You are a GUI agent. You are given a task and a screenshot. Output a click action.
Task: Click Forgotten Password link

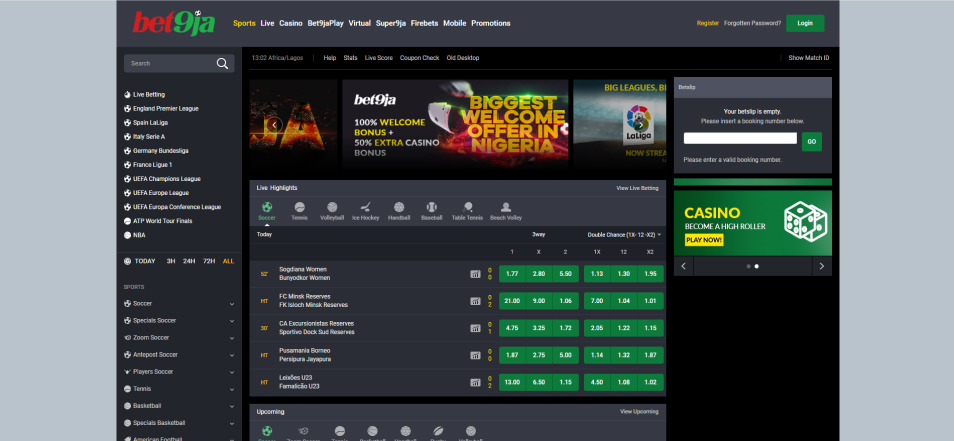[753, 23]
